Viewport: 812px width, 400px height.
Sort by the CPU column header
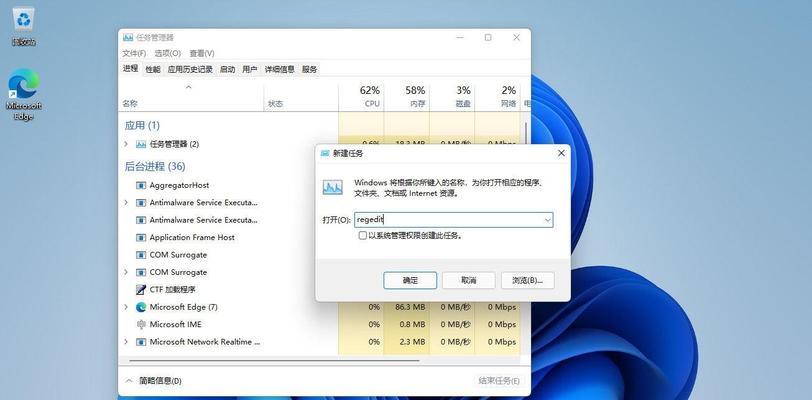click(x=361, y=96)
